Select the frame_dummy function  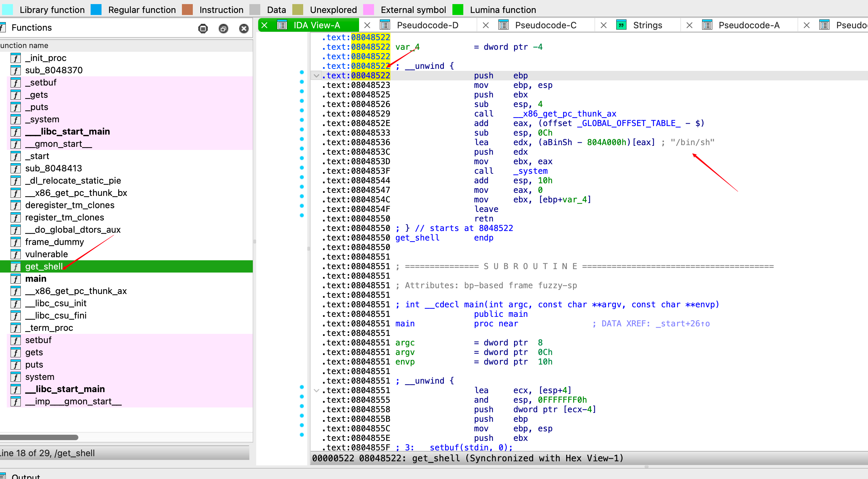click(126, 242)
